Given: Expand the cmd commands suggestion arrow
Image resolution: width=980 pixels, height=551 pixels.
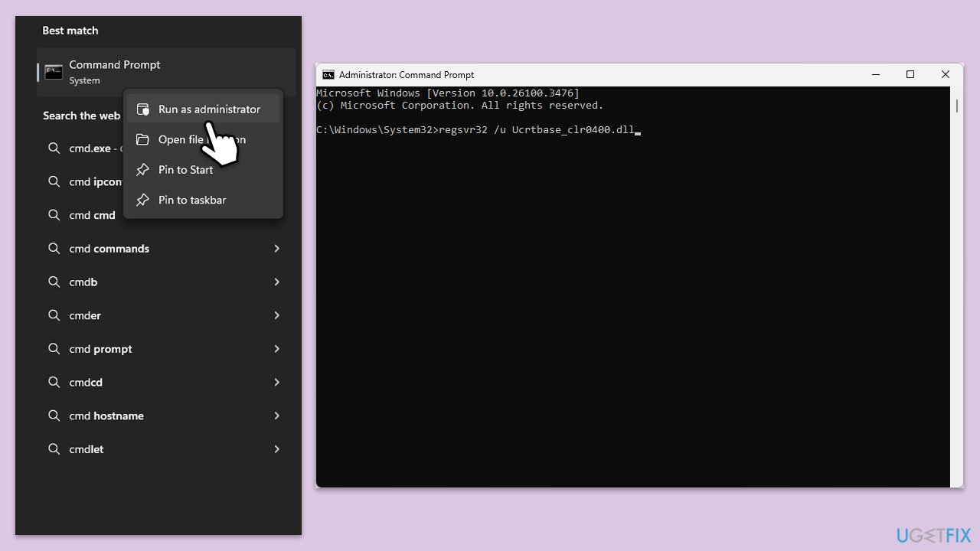Looking at the screenshot, I should pos(276,249).
